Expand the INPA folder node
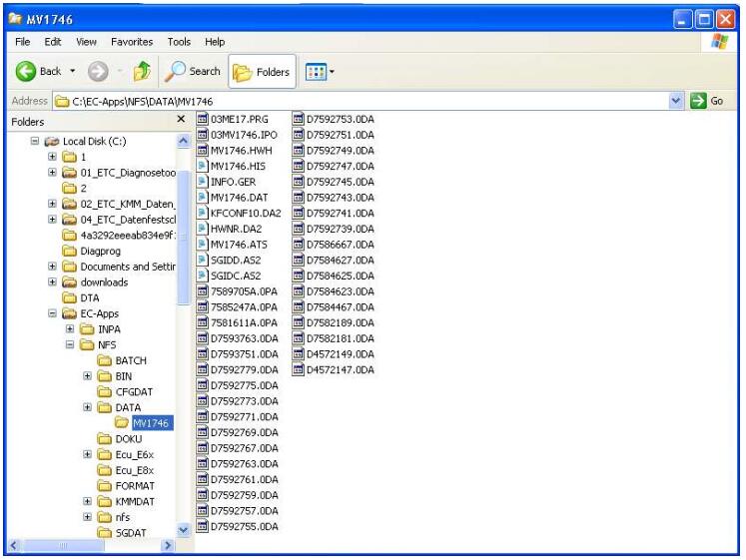The height and width of the screenshot is (560, 746). [x=70, y=329]
